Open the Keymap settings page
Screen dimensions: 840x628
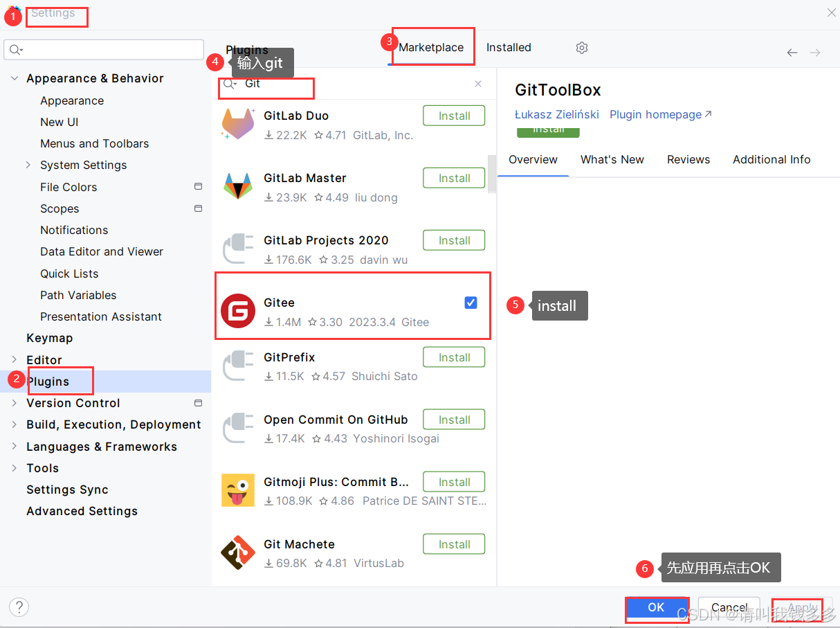tap(49, 338)
